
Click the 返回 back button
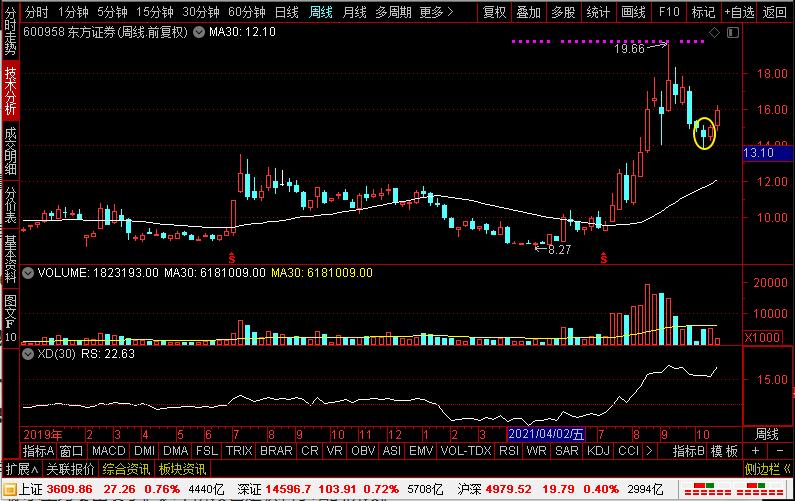pos(775,12)
